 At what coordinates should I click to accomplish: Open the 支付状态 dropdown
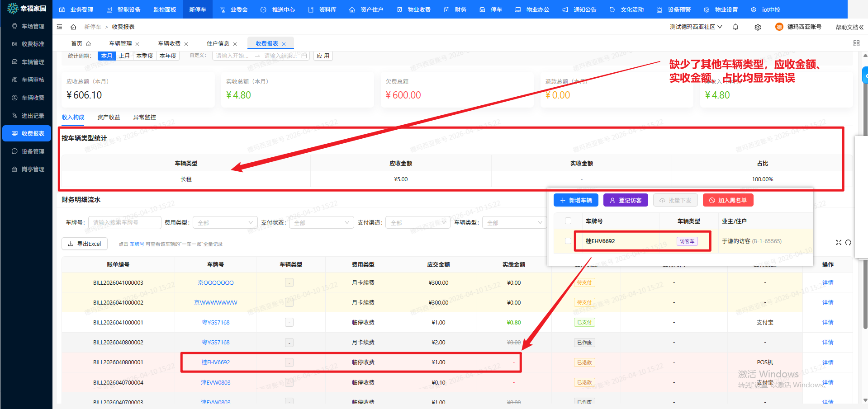321,223
